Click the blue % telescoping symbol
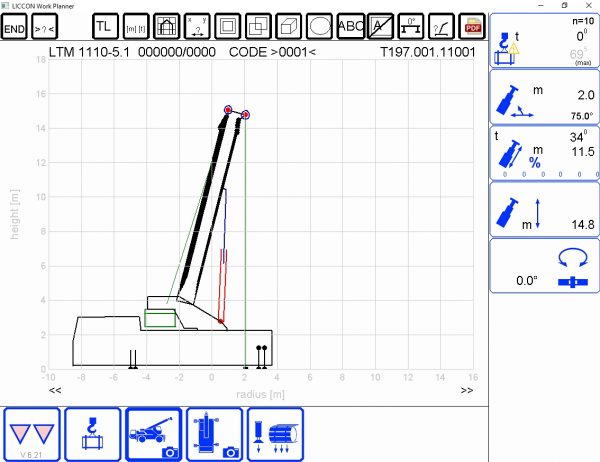Screen dimensions: 600x462 tap(535, 163)
